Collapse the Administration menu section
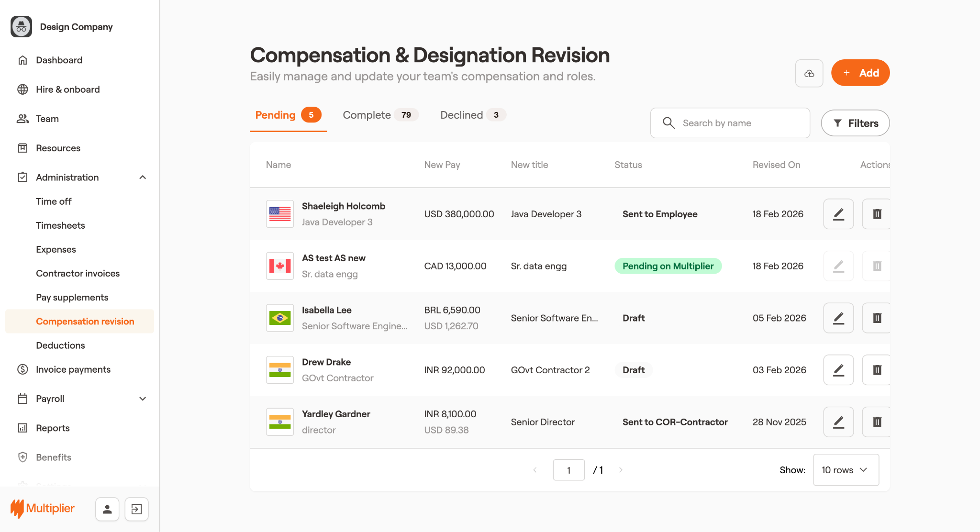 143,177
